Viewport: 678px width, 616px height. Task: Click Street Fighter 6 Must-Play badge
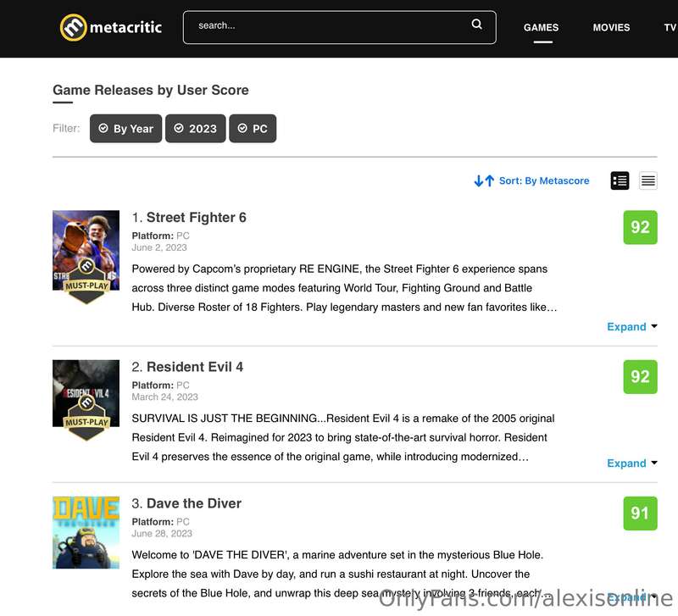[86, 281]
